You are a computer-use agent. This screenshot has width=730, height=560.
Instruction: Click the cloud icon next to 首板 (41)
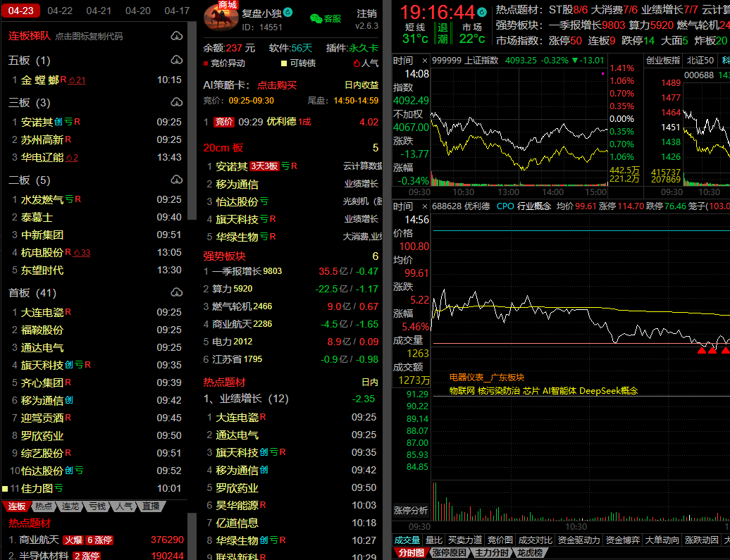click(176, 292)
